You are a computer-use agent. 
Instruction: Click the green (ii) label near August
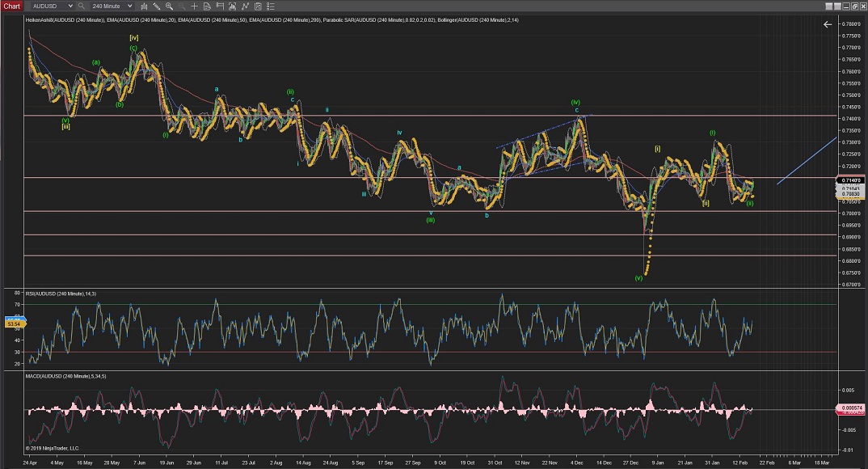point(290,92)
